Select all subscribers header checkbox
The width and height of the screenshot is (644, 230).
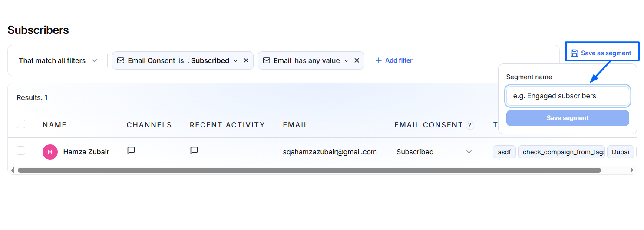click(21, 124)
